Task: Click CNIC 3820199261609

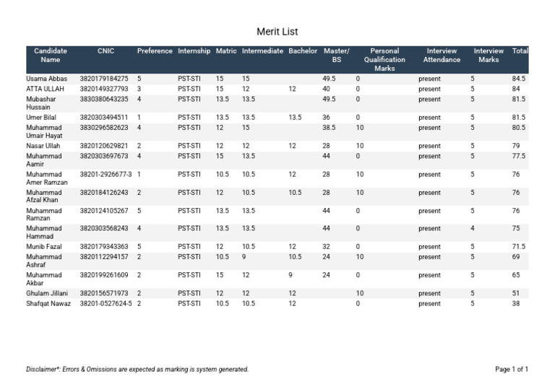Action: coord(104,275)
